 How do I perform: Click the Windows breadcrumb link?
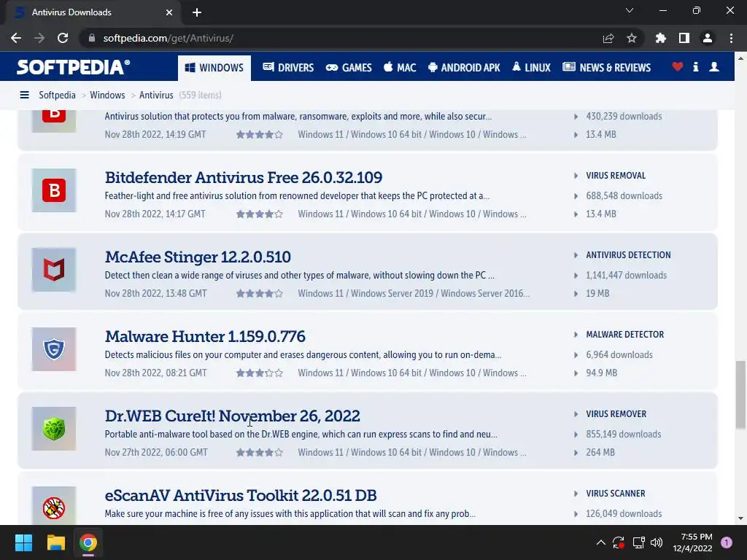tap(107, 96)
